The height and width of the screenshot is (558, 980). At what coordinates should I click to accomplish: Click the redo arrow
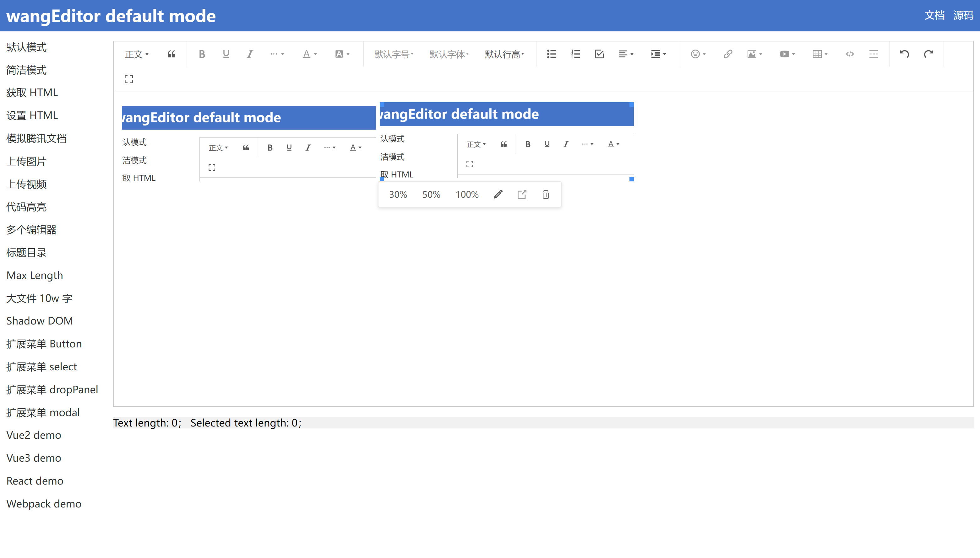tap(928, 54)
